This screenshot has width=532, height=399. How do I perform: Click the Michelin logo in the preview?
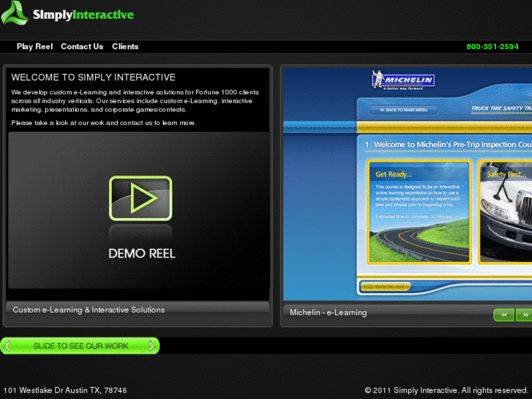403,80
